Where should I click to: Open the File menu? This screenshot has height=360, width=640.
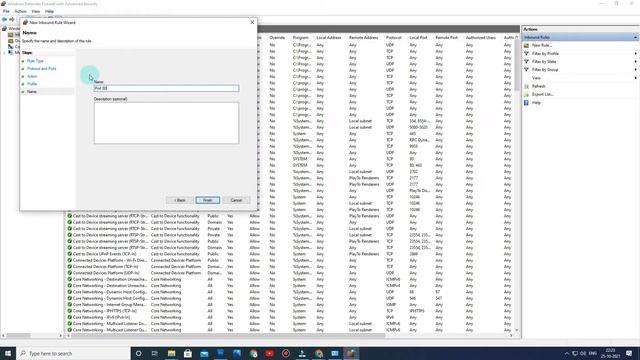(x=6, y=11)
